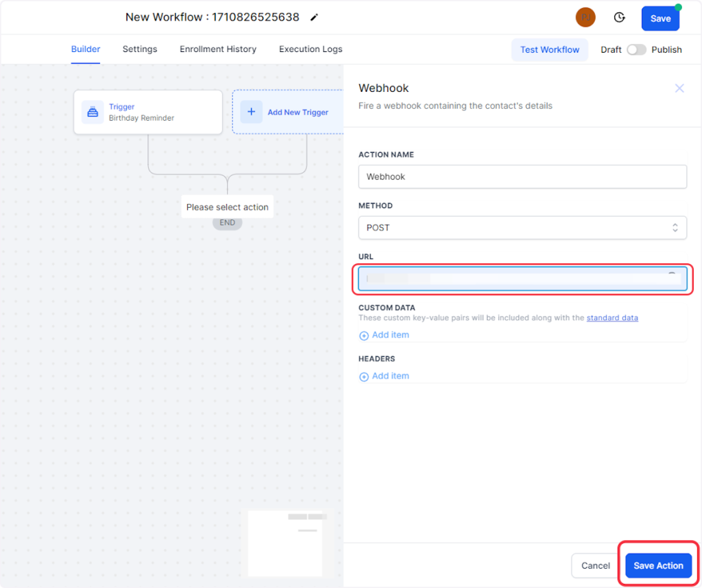The width and height of the screenshot is (702, 588).
Task: Close the Webhook panel with X icon
Action: (679, 88)
